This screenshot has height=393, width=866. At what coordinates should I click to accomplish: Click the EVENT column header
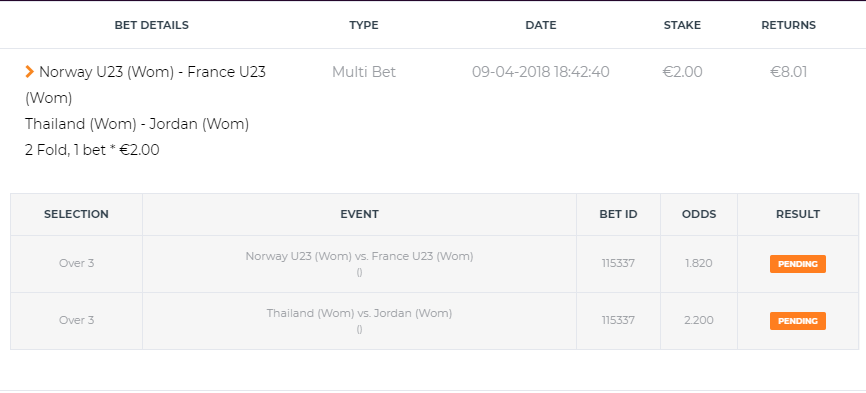coord(360,214)
